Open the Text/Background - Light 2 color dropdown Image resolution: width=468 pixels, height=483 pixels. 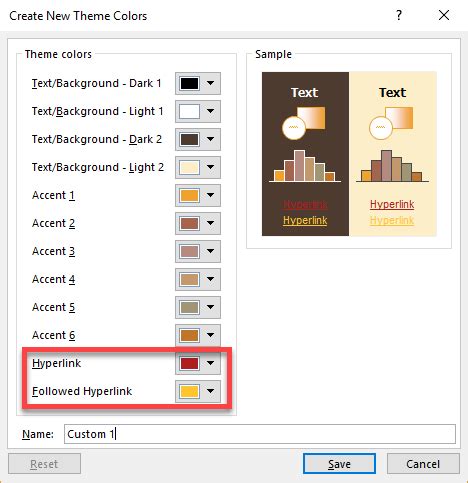click(198, 167)
